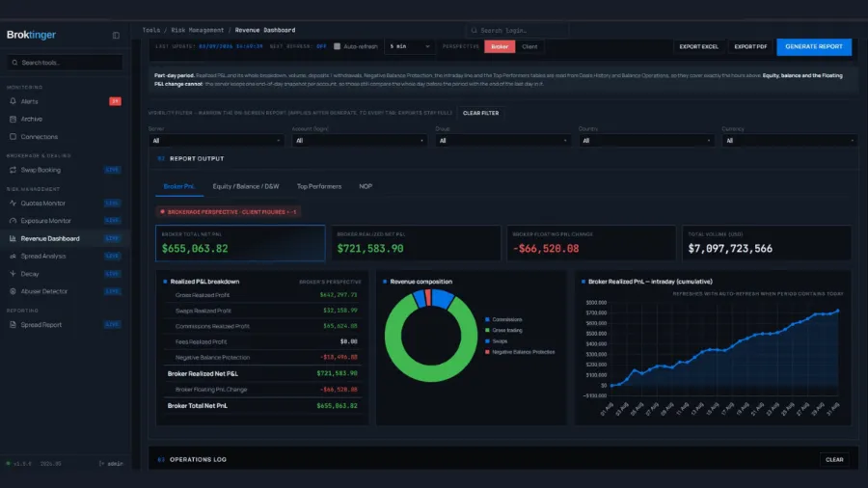Open Spread Report in the sidebar
The width and height of the screenshot is (868, 488).
65,325
